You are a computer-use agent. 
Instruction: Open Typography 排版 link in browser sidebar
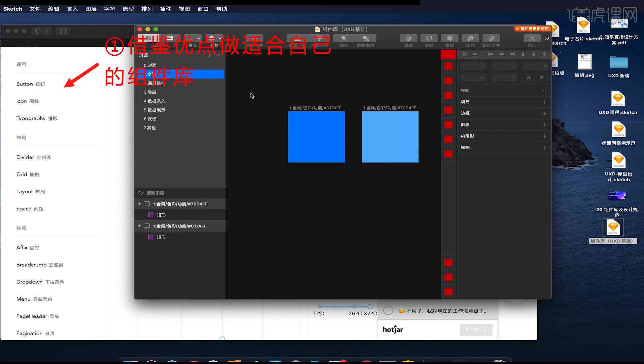[x=37, y=118]
